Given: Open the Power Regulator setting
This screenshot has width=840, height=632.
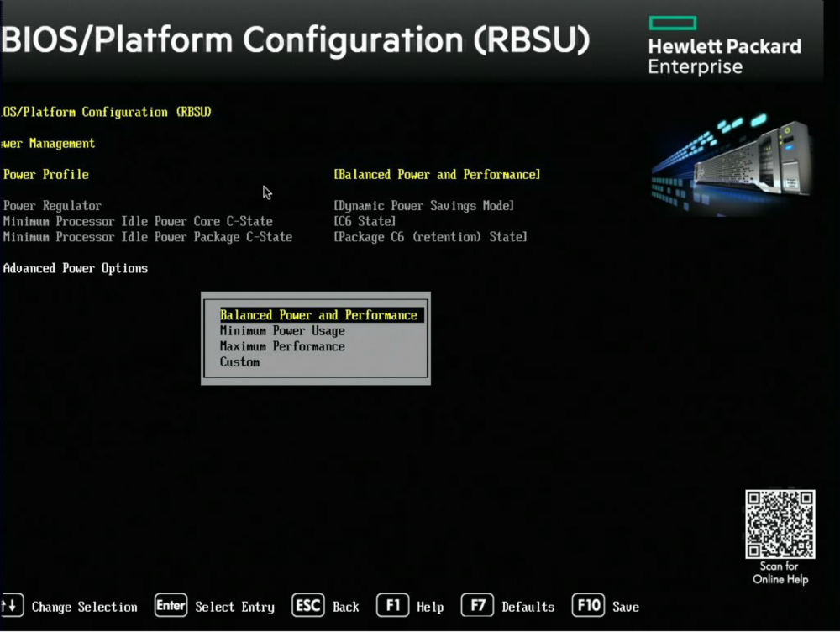Looking at the screenshot, I should (x=52, y=206).
